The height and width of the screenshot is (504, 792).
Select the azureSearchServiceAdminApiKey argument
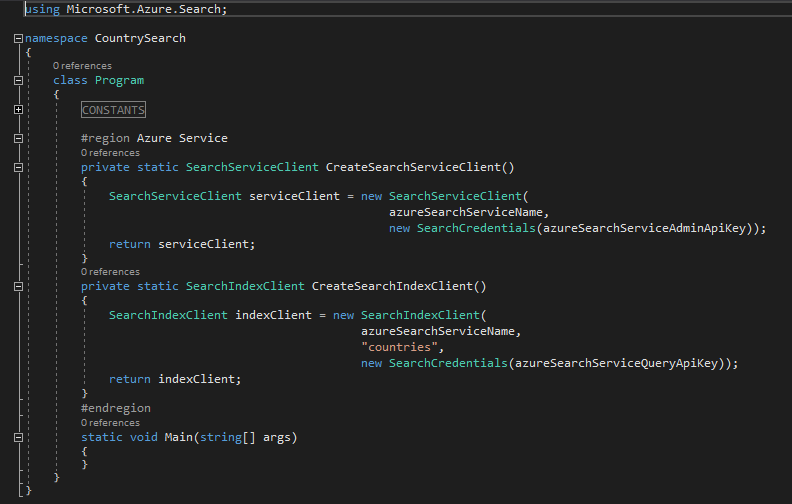[645, 228]
